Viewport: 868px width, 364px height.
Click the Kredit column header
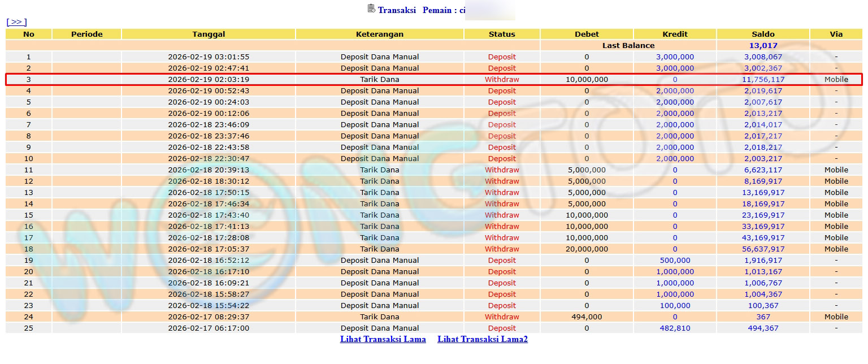click(x=675, y=34)
